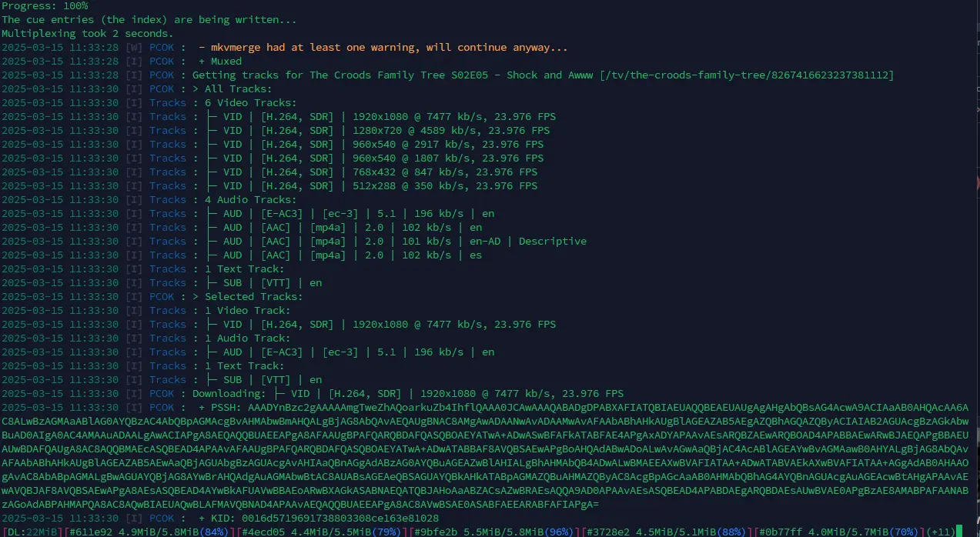Viewport: 980px width, 537px height.
Task: Click the "1 Audio Track:" line
Action: (x=248, y=339)
